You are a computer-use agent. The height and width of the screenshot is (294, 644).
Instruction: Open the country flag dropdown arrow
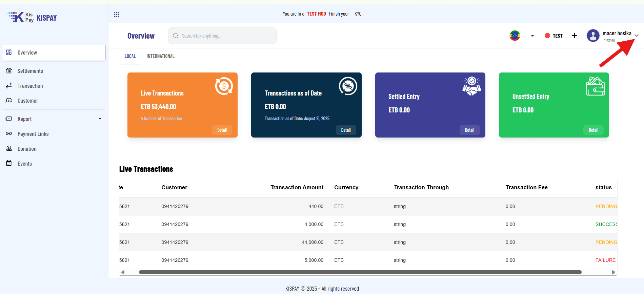[x=532, y=36]
